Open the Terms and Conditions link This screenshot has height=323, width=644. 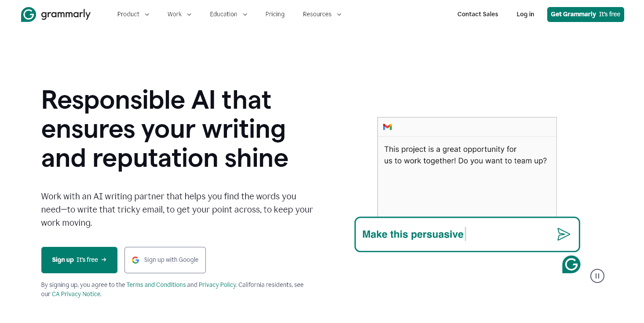click(156, 285)
